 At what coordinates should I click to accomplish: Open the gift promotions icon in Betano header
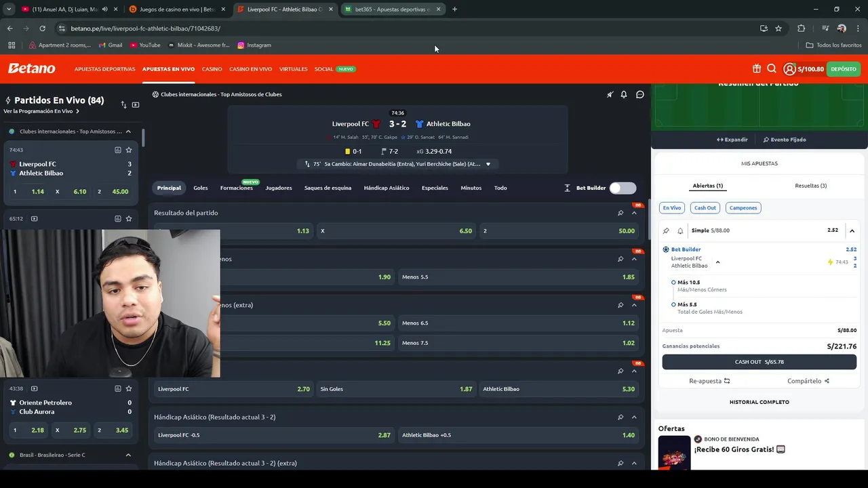(757, 68)
